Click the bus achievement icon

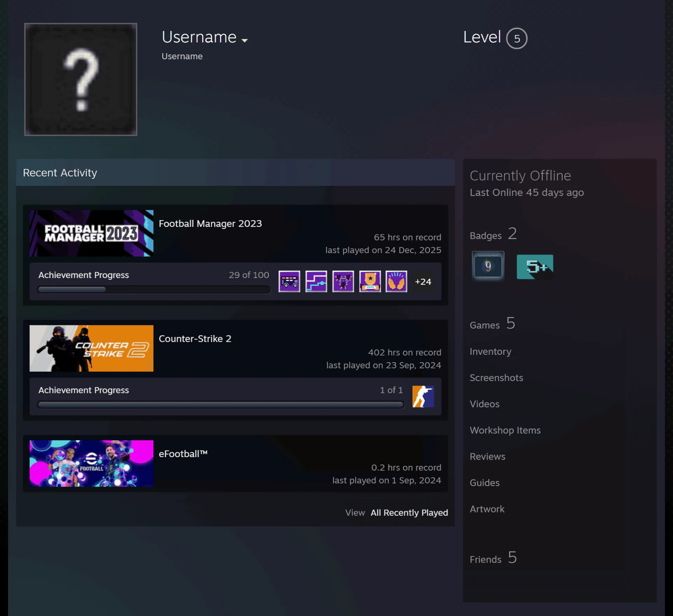pos(289,281)
